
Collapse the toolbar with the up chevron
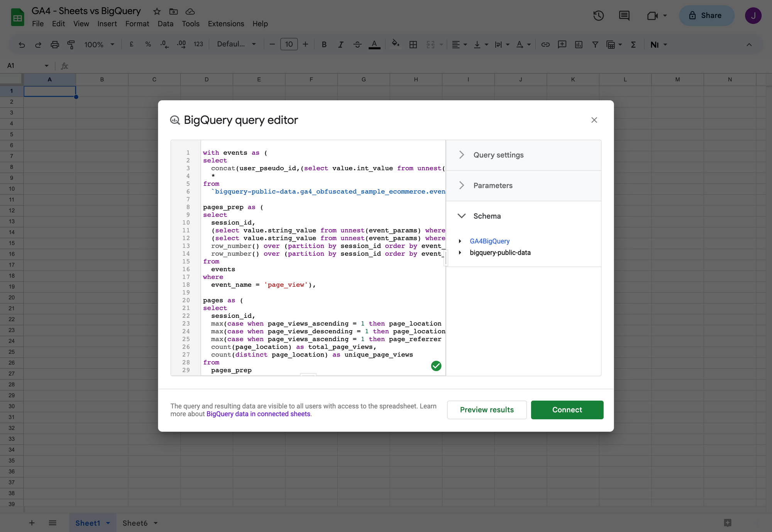click(x=749, y=45)
